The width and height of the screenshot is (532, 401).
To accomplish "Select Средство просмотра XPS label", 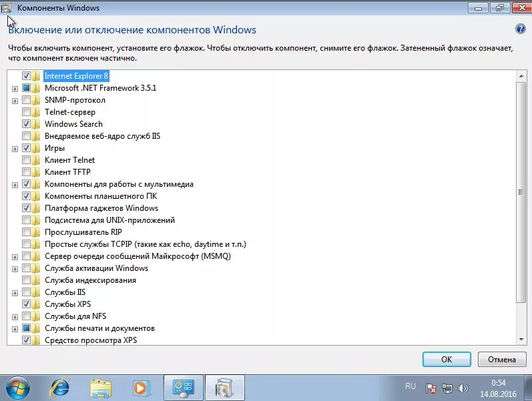I will 91,340.
